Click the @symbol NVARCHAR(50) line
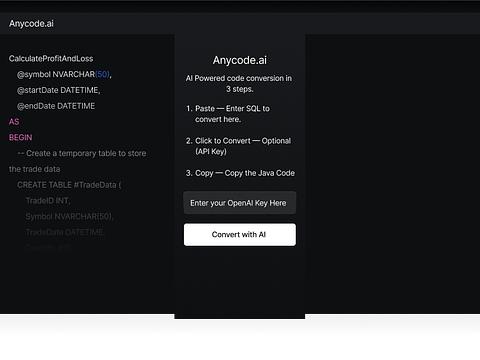Image resolution: width=480 pixels, height=360 pixels. click(64, 74)
